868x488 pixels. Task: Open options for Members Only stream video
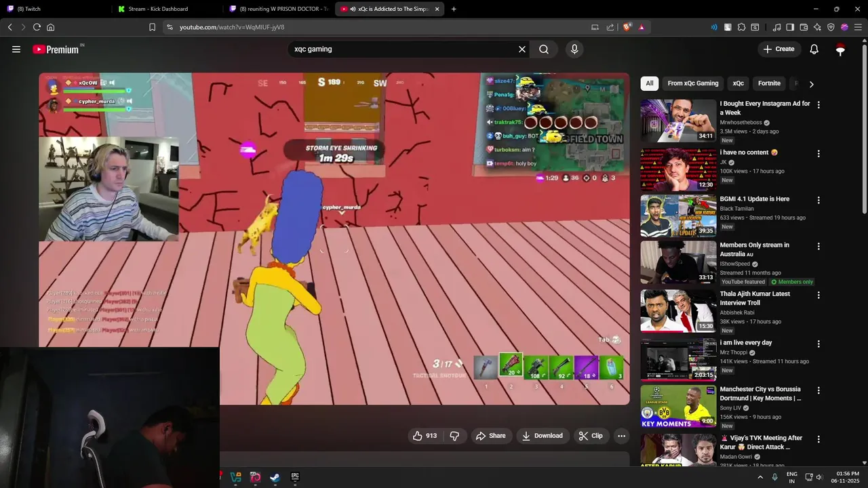click(818, 247)
